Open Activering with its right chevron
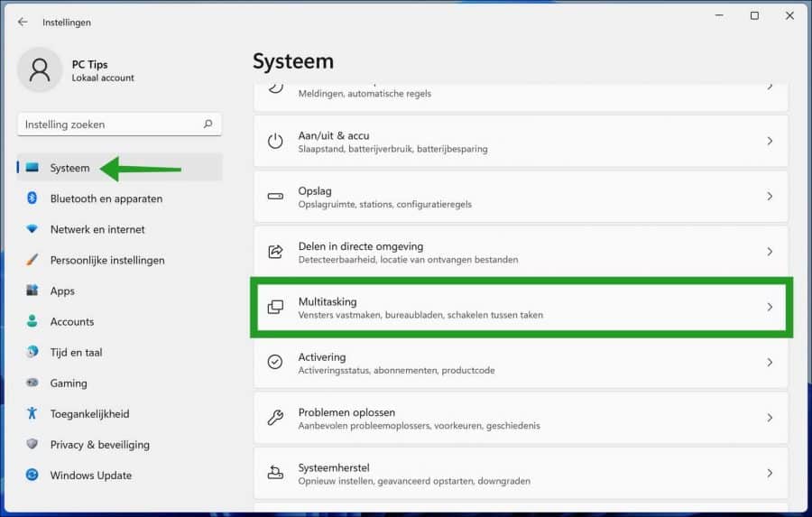This screenshot has width=812, height=517. (x=770, y=362)
